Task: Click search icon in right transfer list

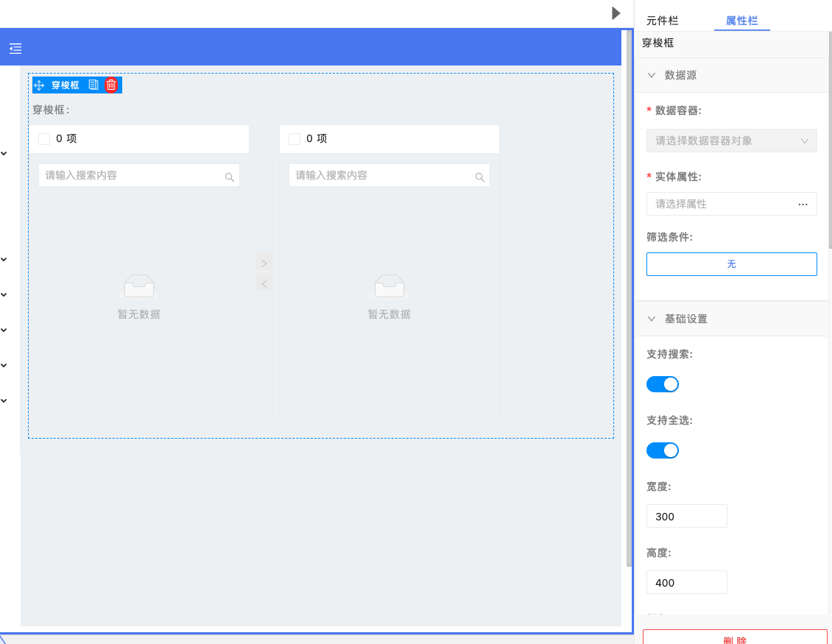Action: click(x=479, y=177)
